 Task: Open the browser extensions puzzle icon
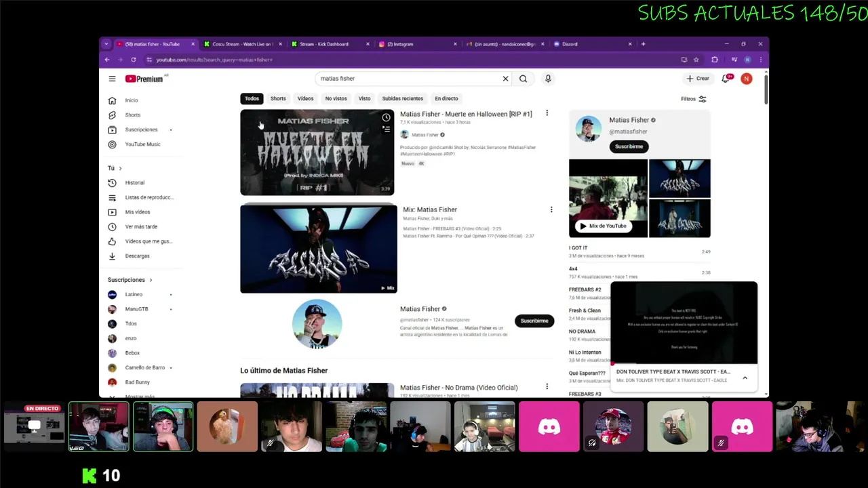[x=714, y=60]
